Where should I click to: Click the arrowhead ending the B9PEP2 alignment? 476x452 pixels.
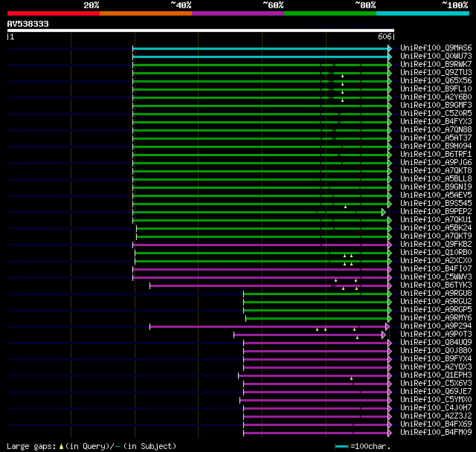384,213
